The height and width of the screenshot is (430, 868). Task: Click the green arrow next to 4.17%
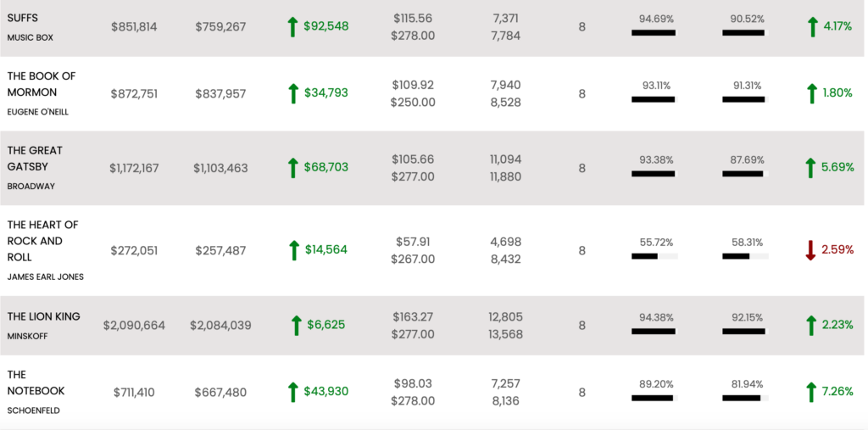812,27
